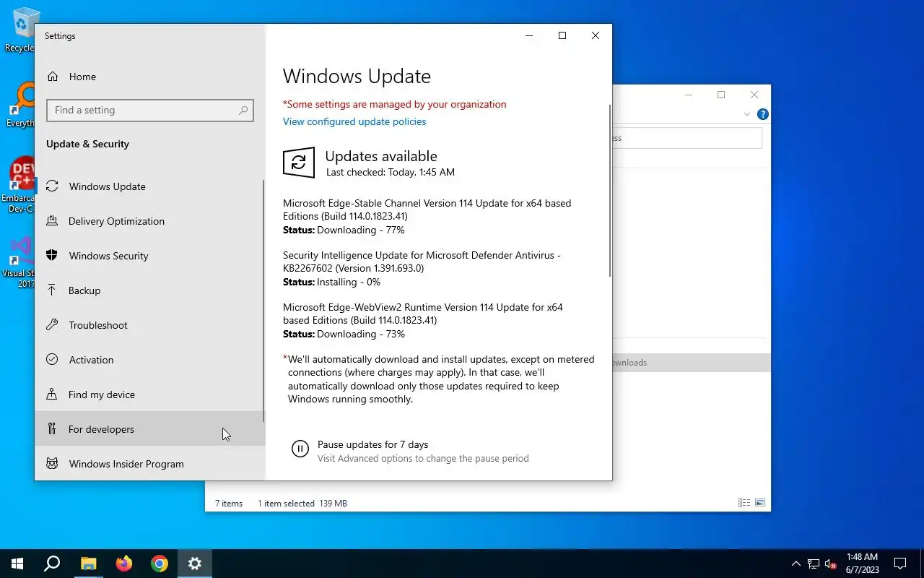This screenshot has width=924, height=578.
Task: Open Windows Insider Program page
Action: pyautogui.click(x=149, y=464)
